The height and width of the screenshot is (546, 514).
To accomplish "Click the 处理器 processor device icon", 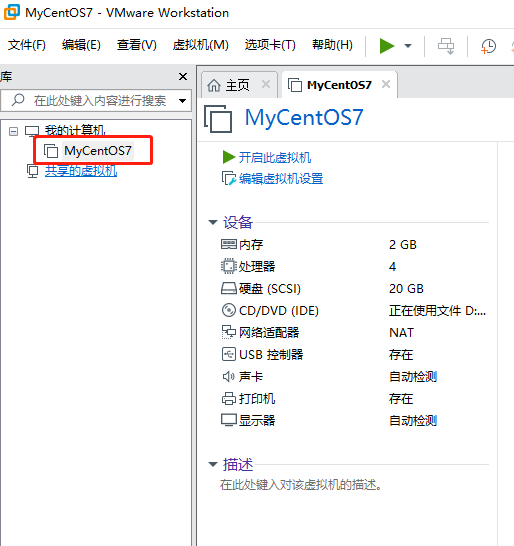I will click(x=229, y=266).
